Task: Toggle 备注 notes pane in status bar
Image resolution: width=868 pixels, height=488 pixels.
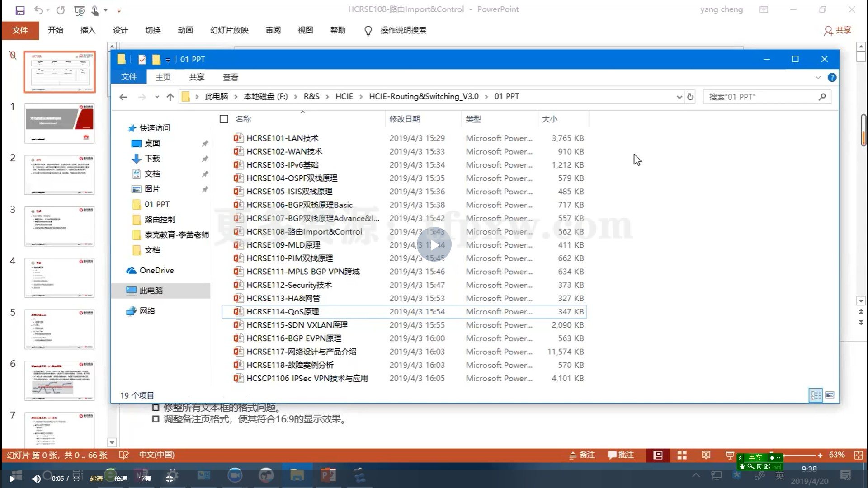Action: pyautogui.click(x=582, y=455)
